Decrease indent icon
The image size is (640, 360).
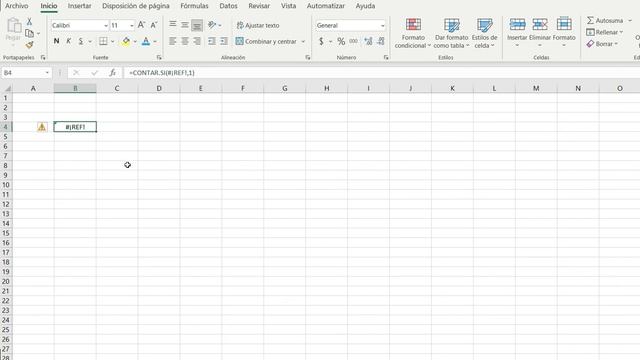[211, 41]
